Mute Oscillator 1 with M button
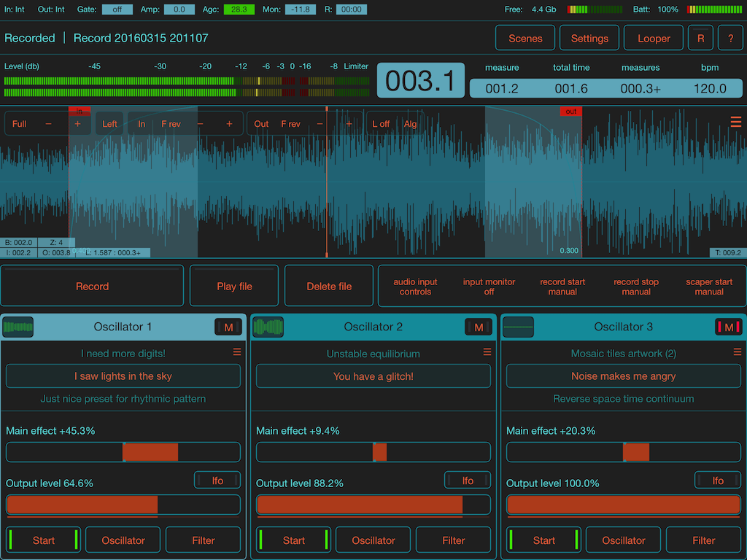Screen dimensions: 747x560 pos(228,327)
